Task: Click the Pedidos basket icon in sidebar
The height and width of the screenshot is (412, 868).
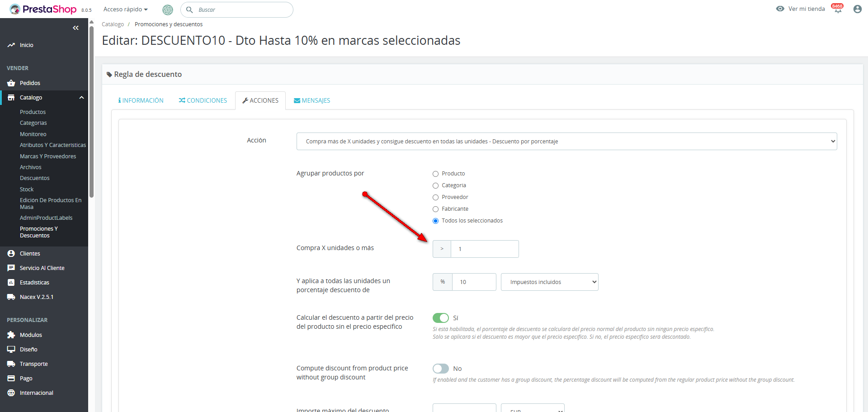Action: coord(11,83)
